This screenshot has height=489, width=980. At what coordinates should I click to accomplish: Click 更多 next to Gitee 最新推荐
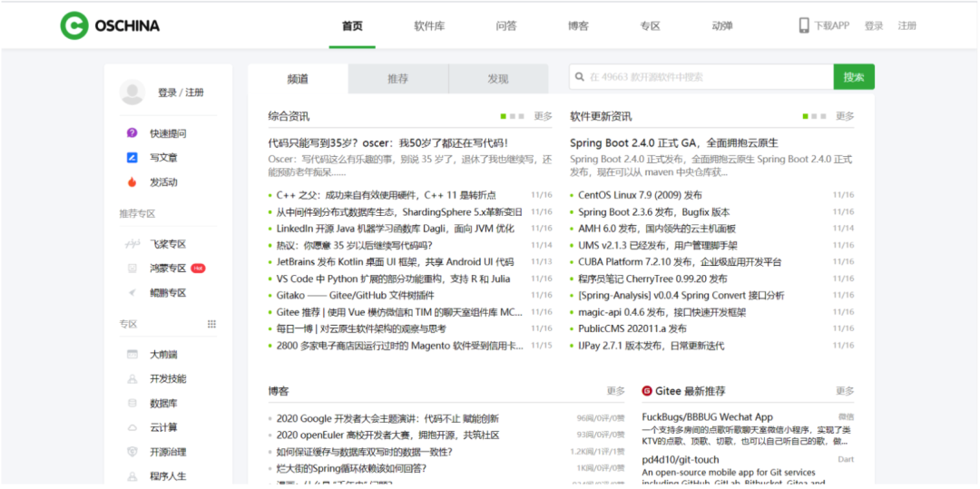click(845, 391)
